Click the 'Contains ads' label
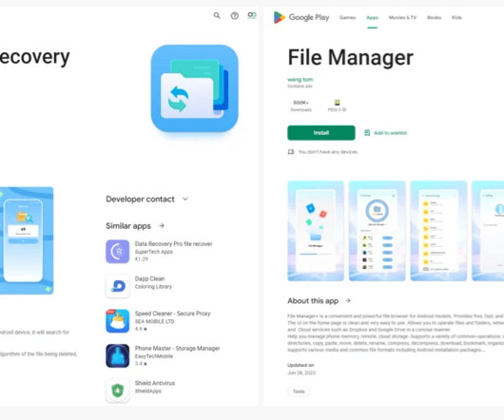504x420 pixels. pyautogui.click(x=300, y=86)
